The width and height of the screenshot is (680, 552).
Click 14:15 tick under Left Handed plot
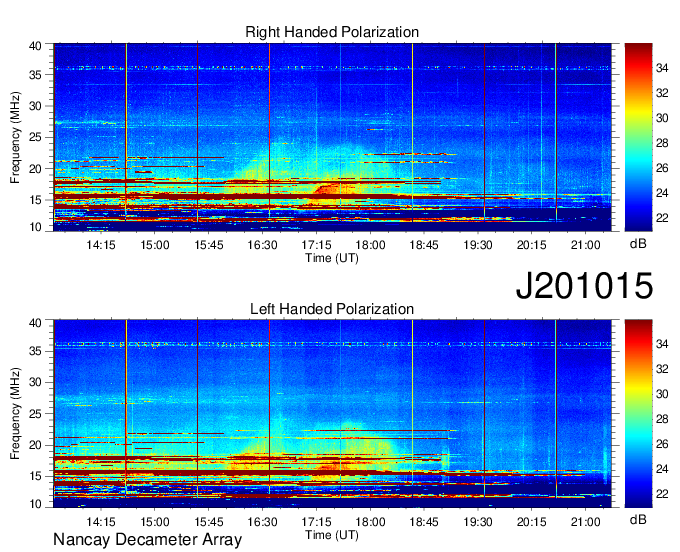click(x=101, y=521)
